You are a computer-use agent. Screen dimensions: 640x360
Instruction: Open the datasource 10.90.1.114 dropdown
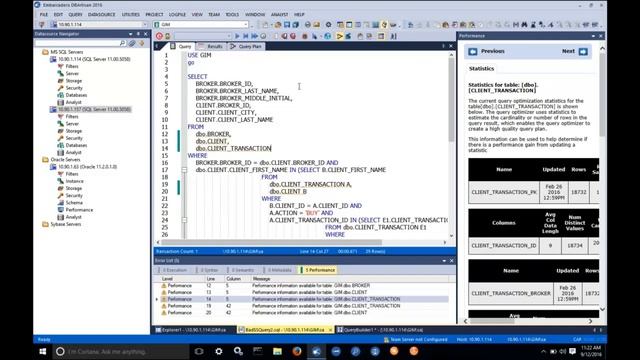point(144,25)
